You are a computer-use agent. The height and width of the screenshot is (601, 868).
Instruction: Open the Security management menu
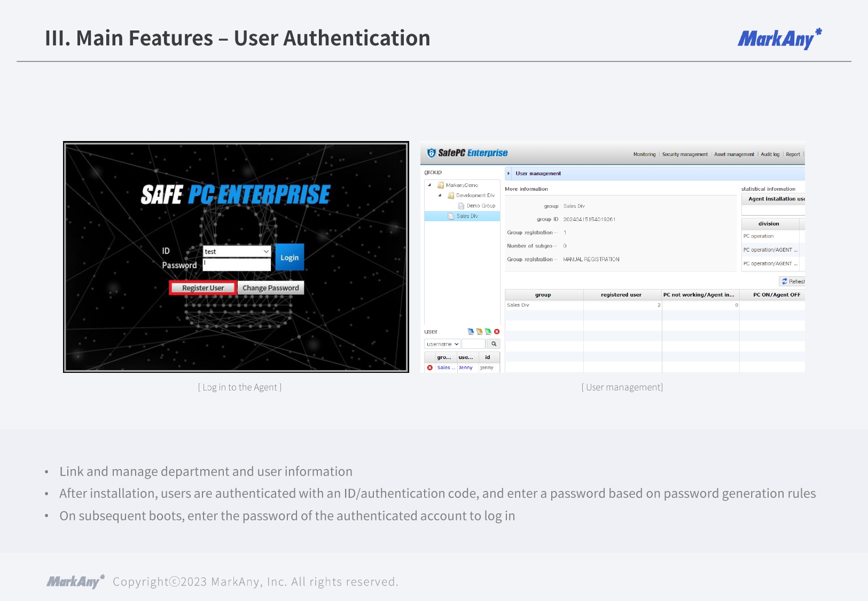[x=684, y=154]
